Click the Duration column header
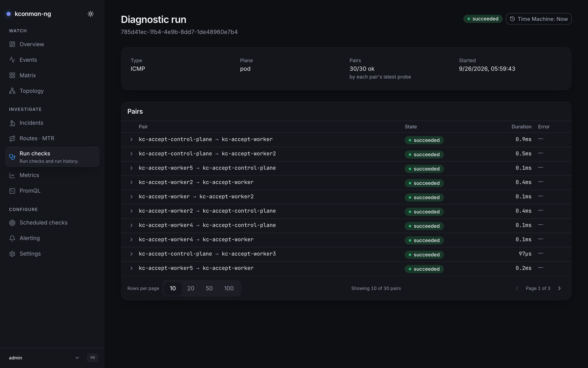Image resolution: width=588 pixels, height=368 pixels. tap(521, 127)
